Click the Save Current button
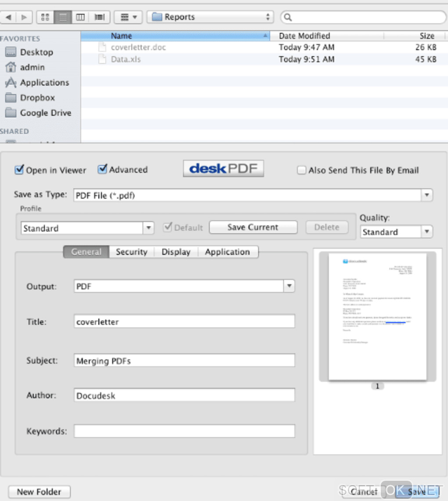The image size is (448, 501). click(x=253, y=227)
